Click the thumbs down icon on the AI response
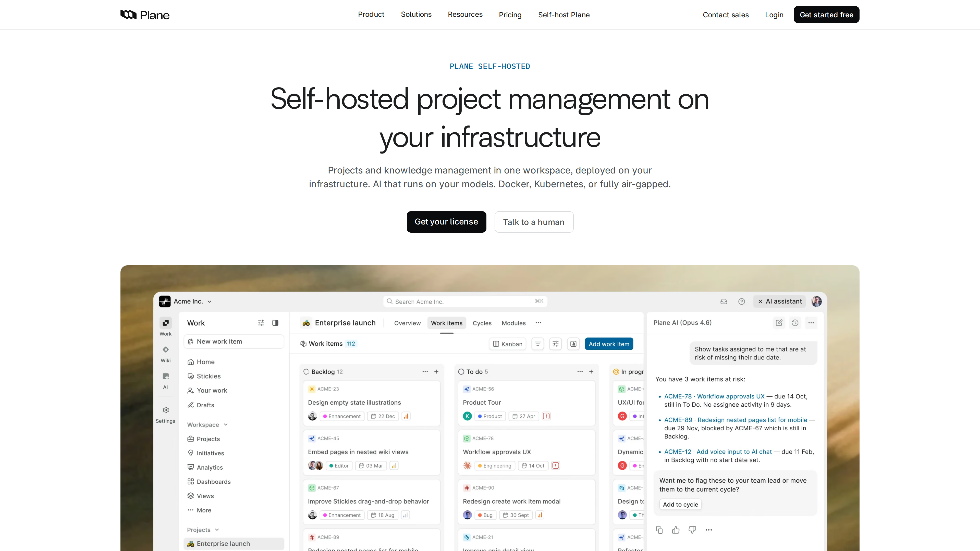Screen dimensions: 980x551 coord(692,530)
